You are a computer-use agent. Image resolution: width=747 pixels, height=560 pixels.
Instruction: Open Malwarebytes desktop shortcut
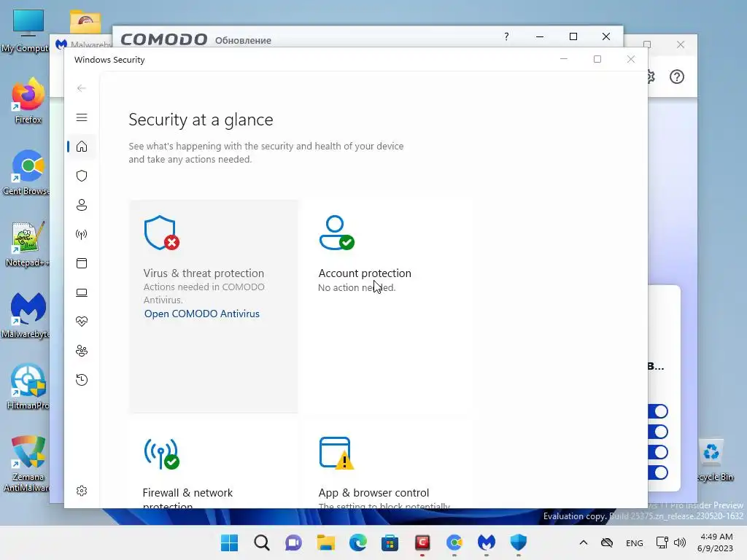27,315
